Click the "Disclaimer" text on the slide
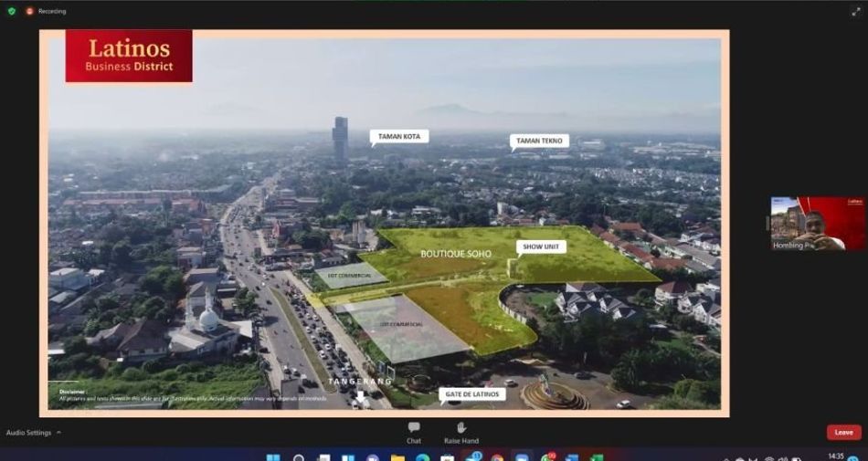 click(73, 391)
